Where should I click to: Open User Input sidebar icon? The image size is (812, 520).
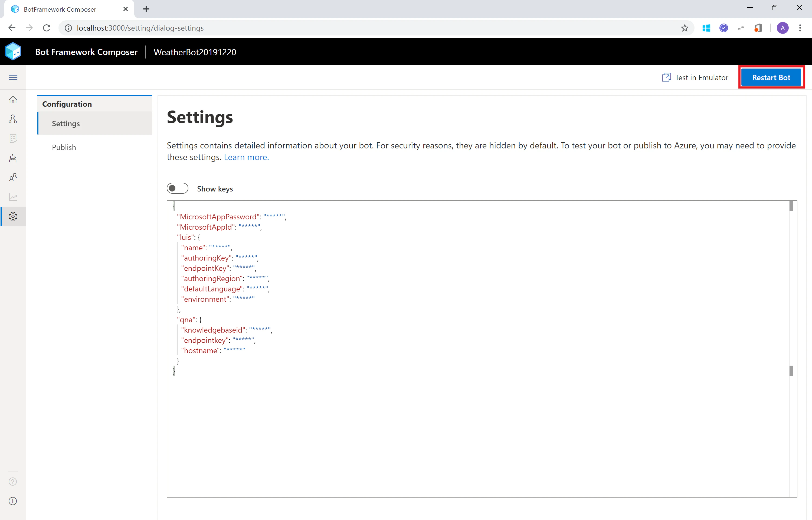[13, 177]
